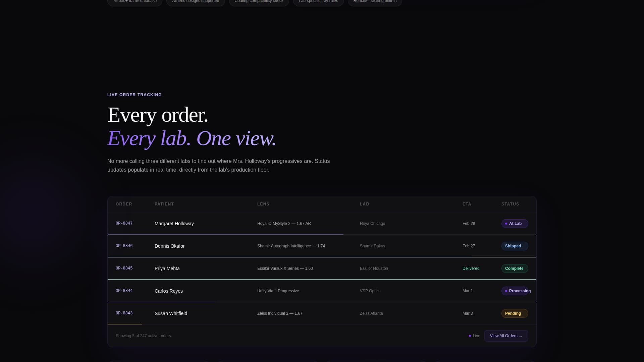This screenshot has height=362, width=644.
Task: Click the PATIENT column header
Action: coord(164,204)
